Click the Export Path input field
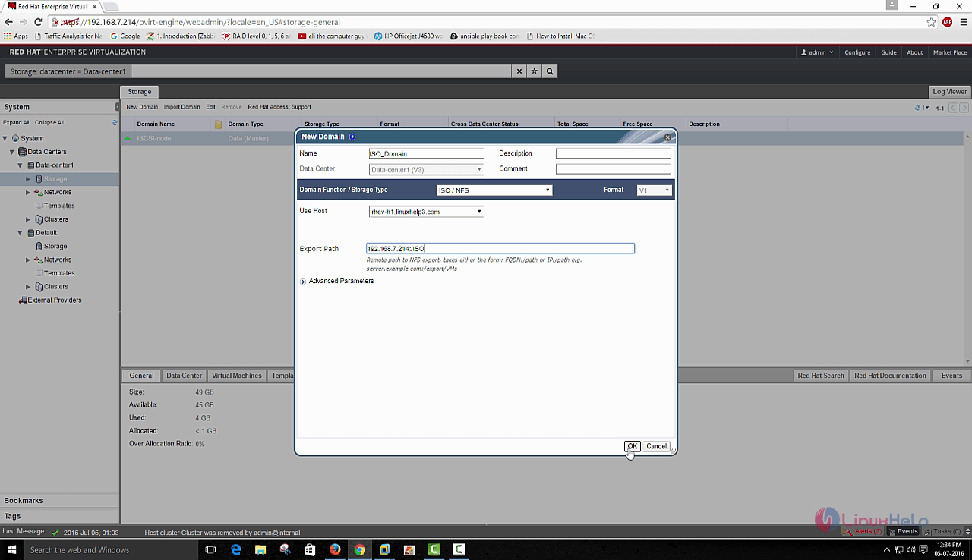 [x=500, y=248]
